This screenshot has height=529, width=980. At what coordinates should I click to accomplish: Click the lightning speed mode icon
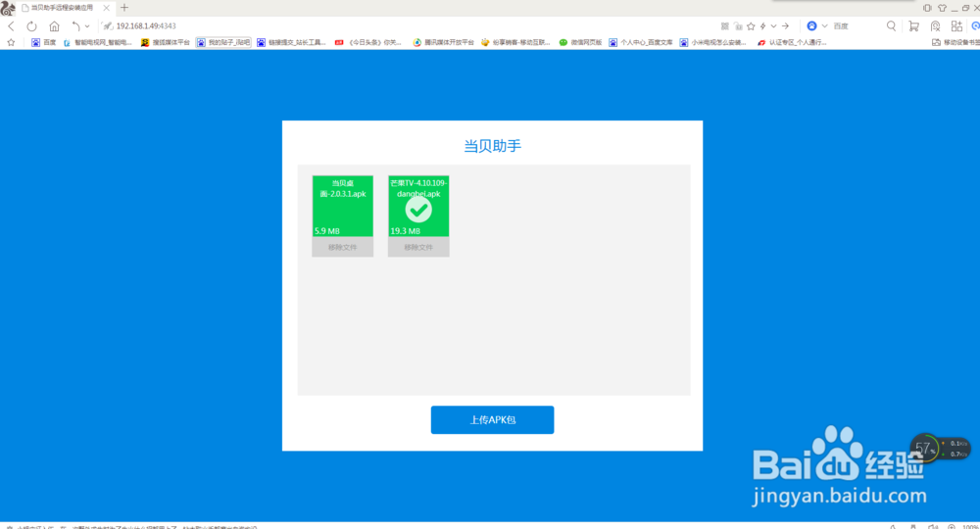pos(763,26)
